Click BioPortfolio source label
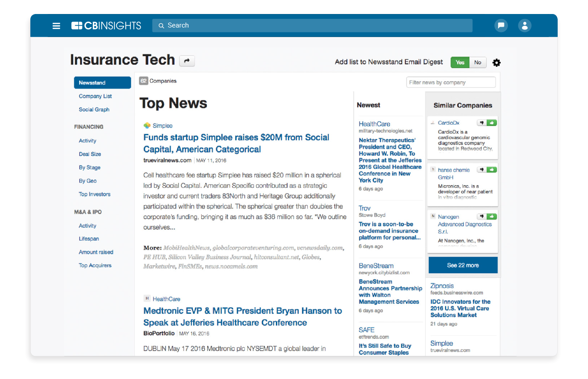 pos(159,333)
